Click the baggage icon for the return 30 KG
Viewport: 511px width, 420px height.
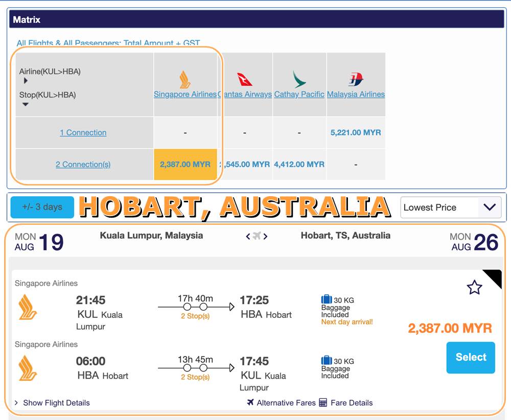[326, 360]
